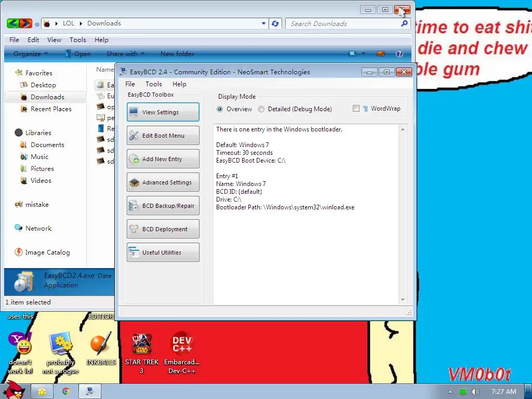This screenshot has width=532, height=399.
Task: Refresh the Downloads folder
Action: coord(275,23)
